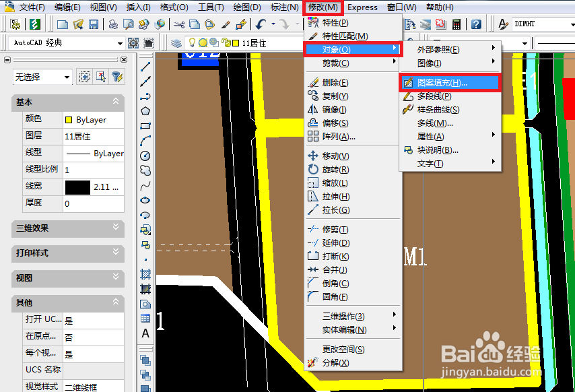
Task: Open the 绘图(D) menu
Action: (247, 7)
